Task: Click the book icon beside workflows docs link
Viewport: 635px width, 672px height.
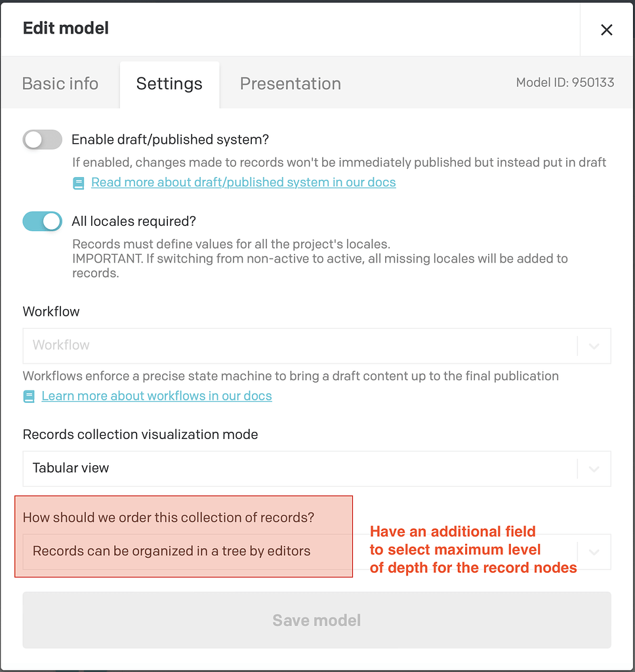Action: tap(29, 396)
